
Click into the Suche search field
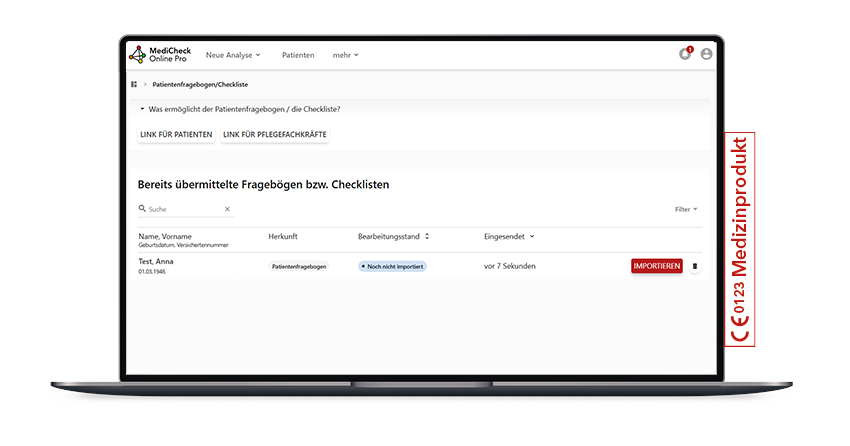183,209
